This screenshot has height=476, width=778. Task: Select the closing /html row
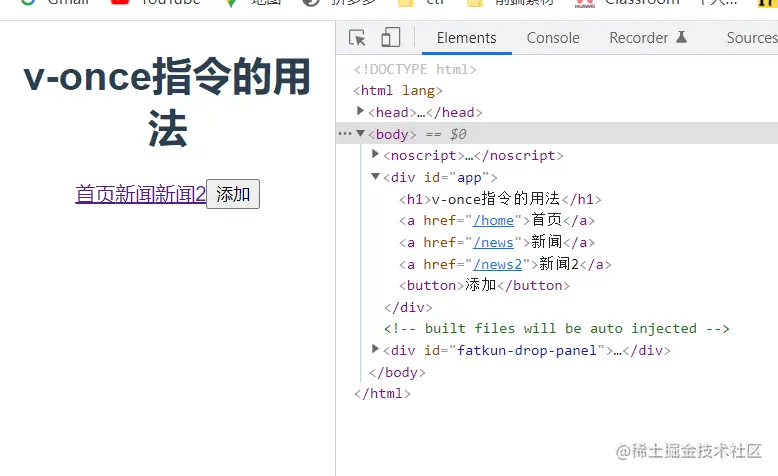click(382, 394)
